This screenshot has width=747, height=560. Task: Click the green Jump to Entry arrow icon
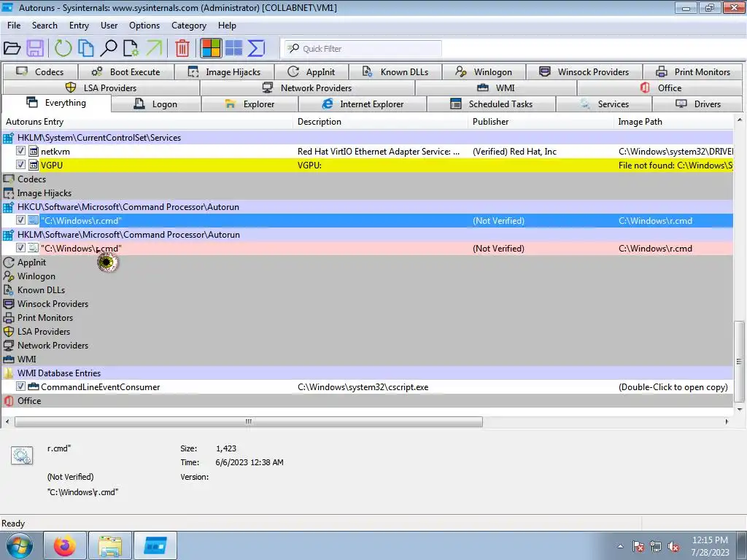[154, 48]
